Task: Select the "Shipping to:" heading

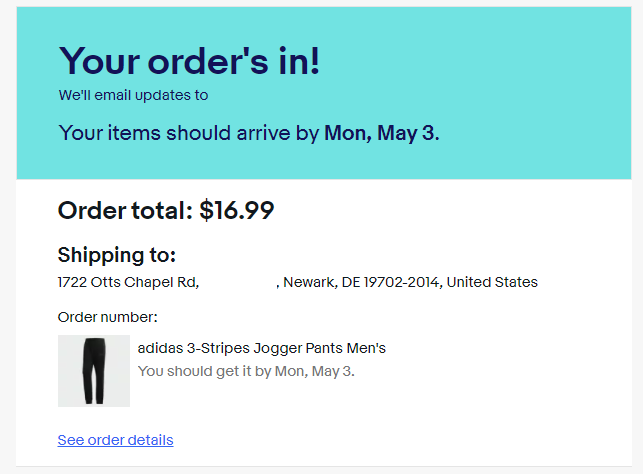Action: coord(117,255)
